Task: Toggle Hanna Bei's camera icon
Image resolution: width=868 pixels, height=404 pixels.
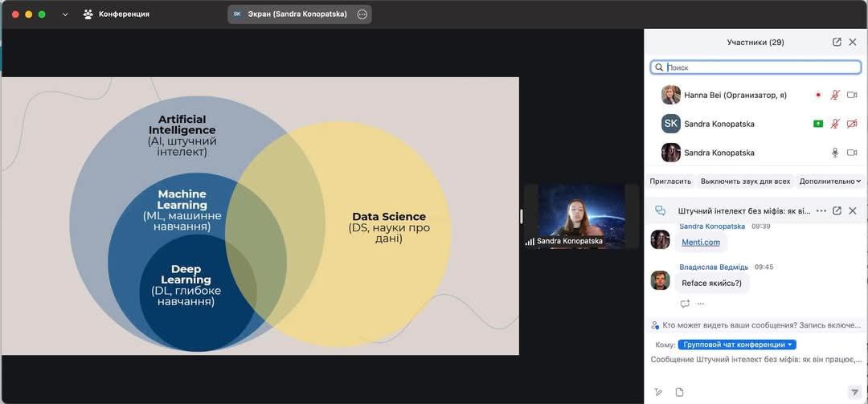Action: (x=852, y=96)
